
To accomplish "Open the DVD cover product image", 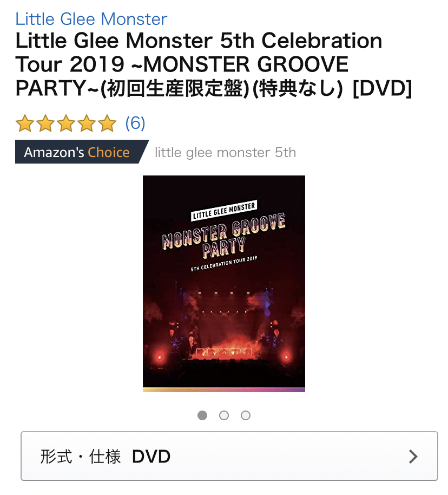I will pos(224,283).
